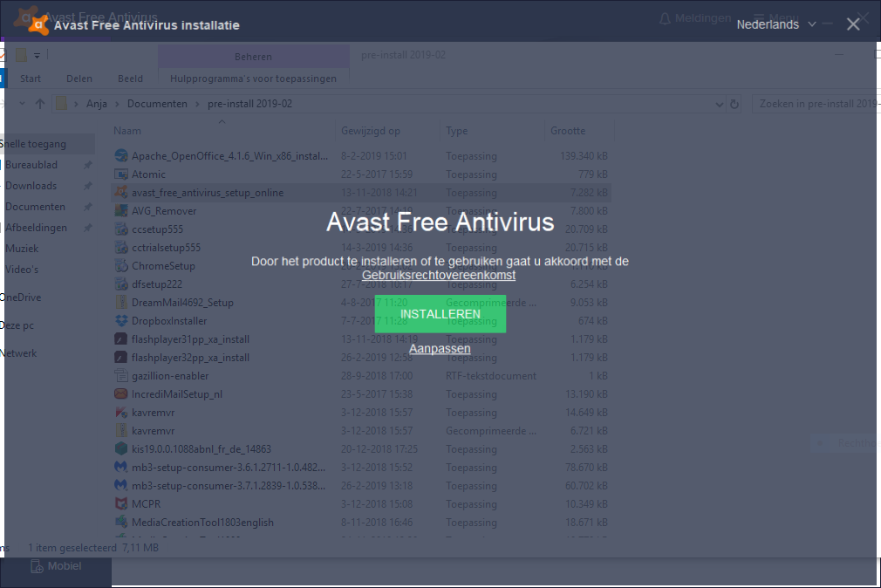Open the Nederlands language dropdown
881x588 pixels.
coord(776,24)
